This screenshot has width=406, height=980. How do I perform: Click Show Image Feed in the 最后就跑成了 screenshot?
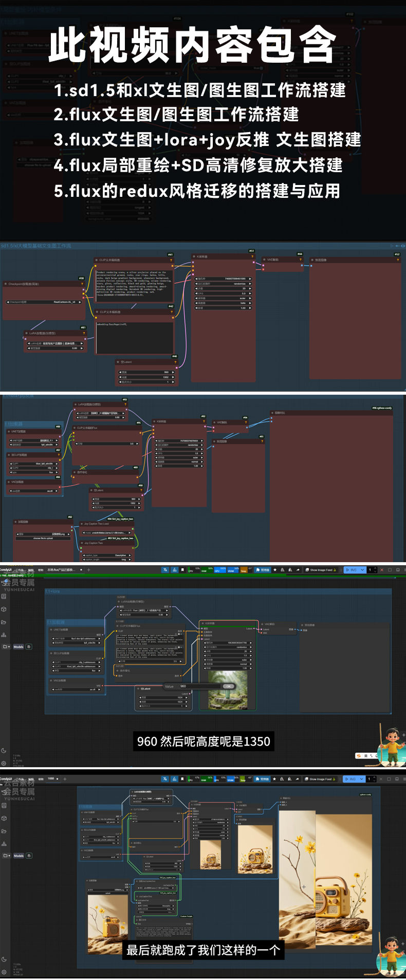click(321, 779)
